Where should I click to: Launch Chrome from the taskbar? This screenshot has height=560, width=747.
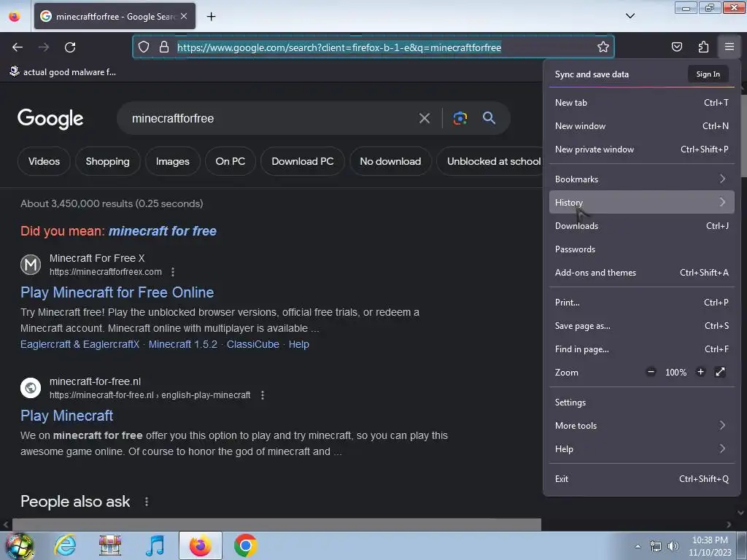[246, 545]
